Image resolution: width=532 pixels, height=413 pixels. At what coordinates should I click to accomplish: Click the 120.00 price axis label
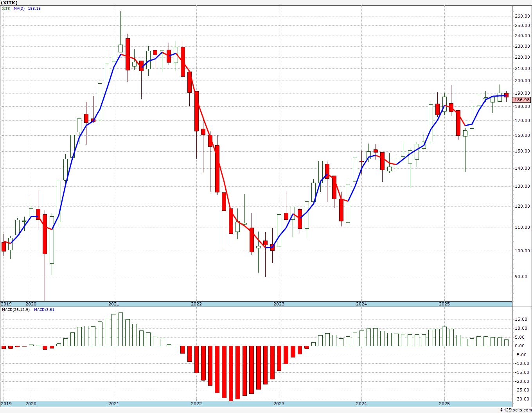523,206
